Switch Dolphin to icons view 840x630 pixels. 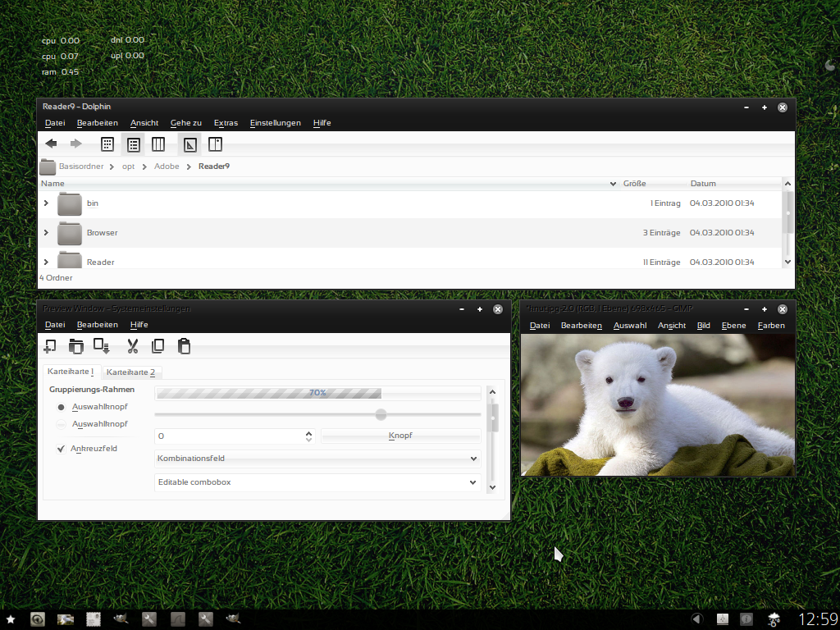(107, 144)
